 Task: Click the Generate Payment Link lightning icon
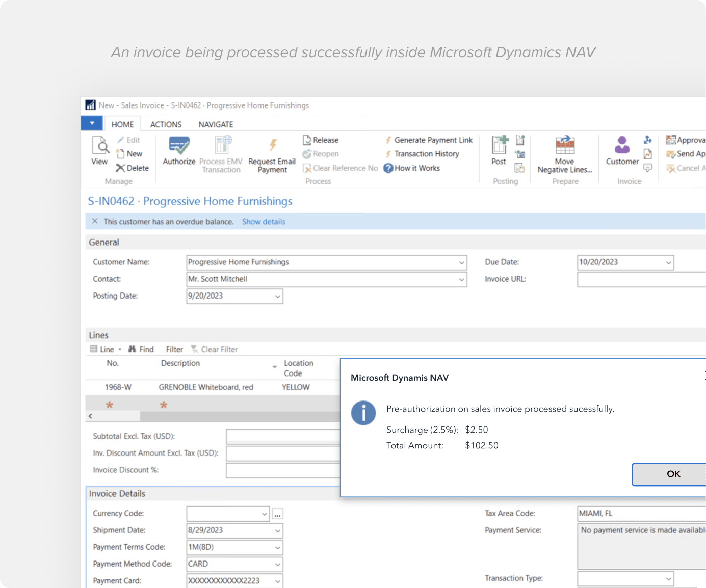[389, 140]
